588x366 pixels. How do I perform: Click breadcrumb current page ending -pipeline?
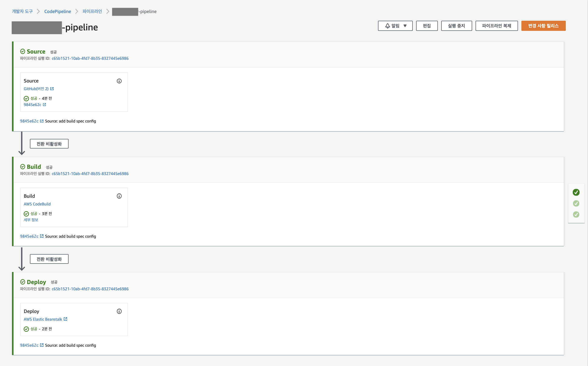[x=134, y=11]
